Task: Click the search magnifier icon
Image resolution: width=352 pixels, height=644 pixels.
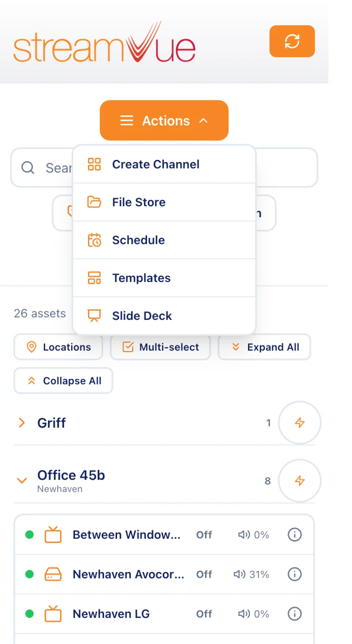Action: pyautogui.click(x=28, y=168)
